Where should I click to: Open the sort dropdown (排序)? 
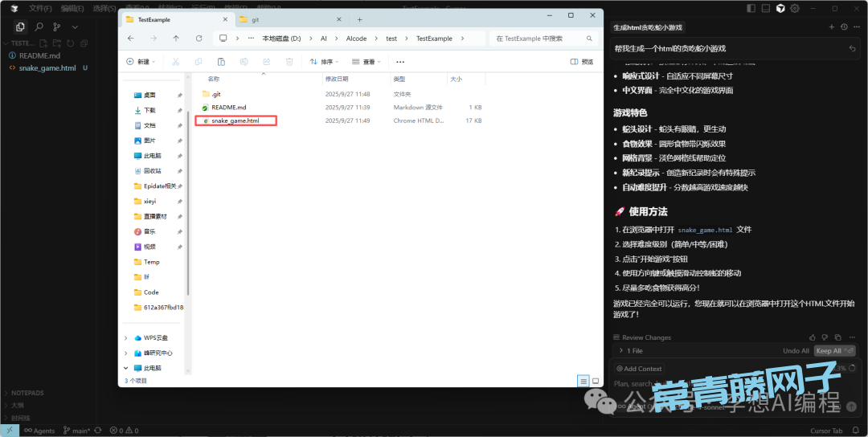pos(322,62)
